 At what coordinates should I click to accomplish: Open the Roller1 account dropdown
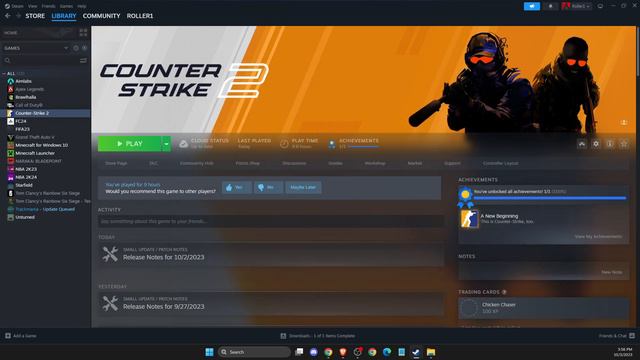[576, 6]
